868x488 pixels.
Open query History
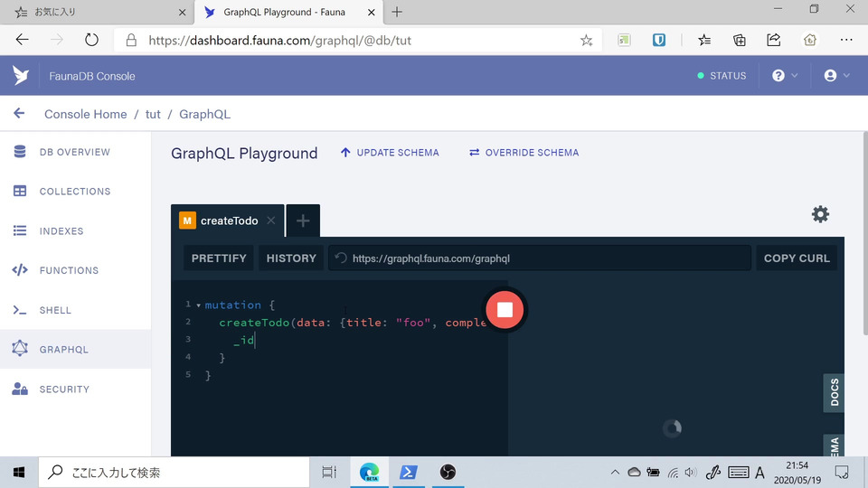point(291,258)
